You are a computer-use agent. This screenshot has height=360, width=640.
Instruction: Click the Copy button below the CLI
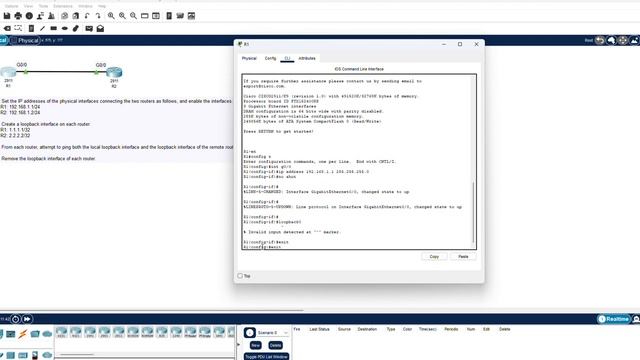[x=434, y=256]
